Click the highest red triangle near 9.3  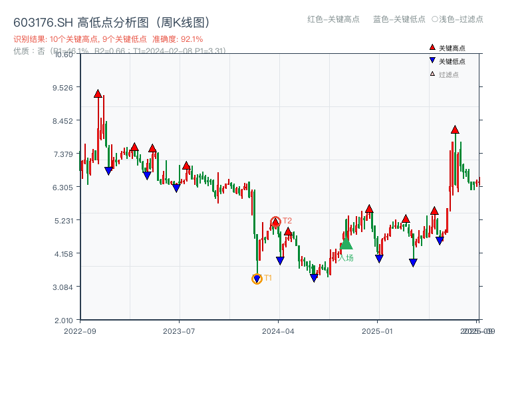pos(98,94)
